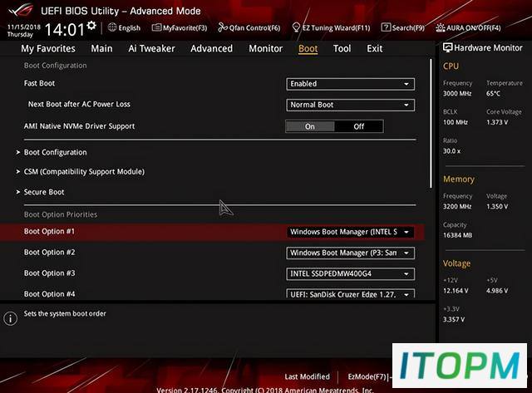
Task: Select the Boot Option #4 row label
Action: 49,294
